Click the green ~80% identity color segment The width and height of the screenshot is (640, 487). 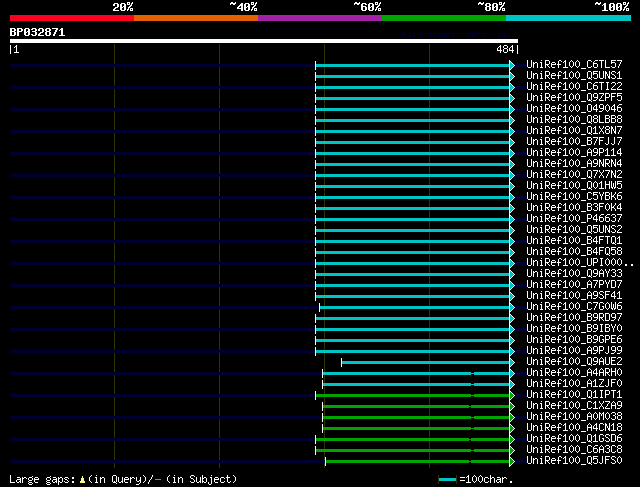pos(444,18)
